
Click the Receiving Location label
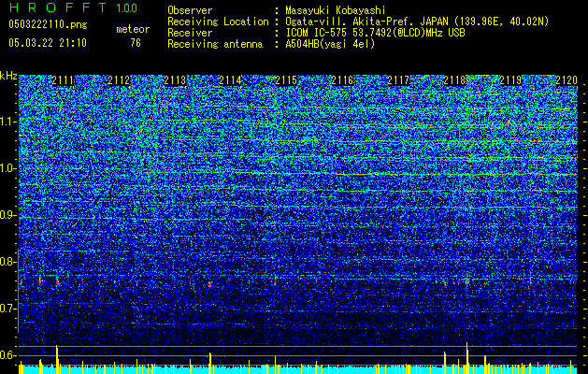[x=218, y=22]
